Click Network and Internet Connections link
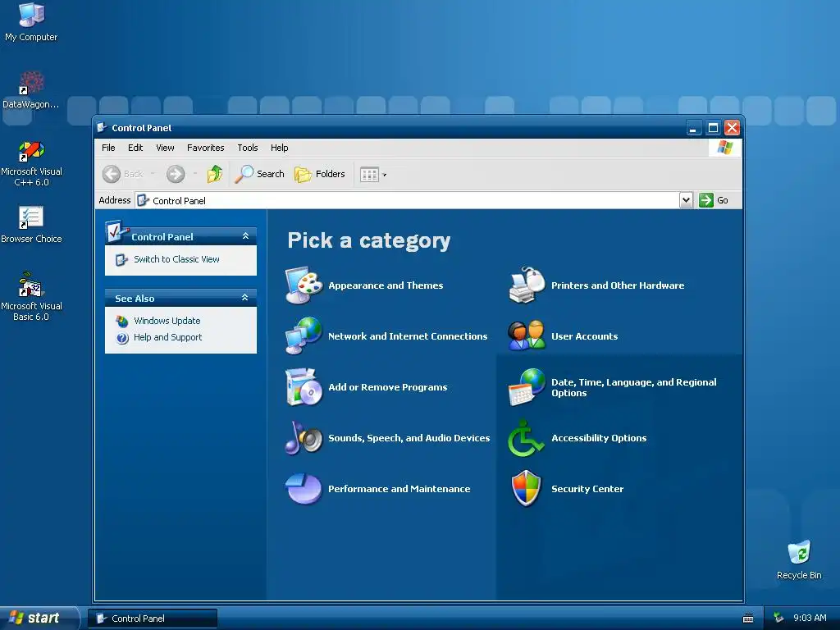 (x=408, y=336)
